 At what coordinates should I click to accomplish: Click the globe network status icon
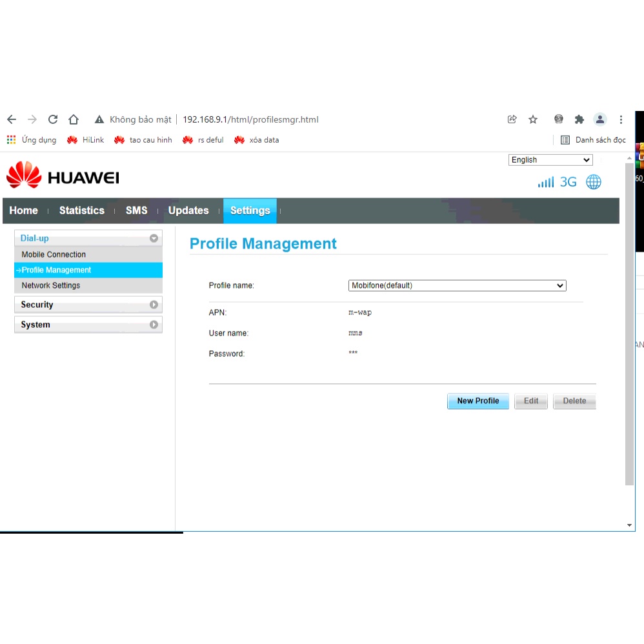click(x=594, y=182)
